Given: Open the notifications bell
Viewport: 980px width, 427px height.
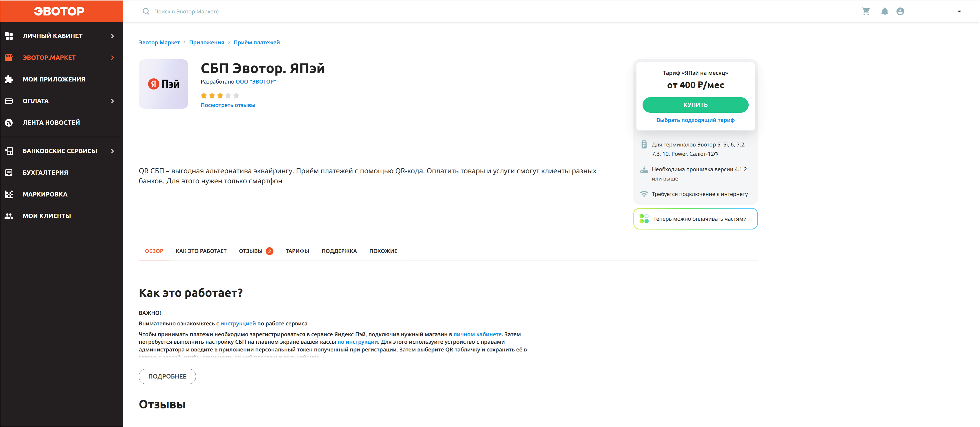Looking at the screenshot, I should 885,11.
